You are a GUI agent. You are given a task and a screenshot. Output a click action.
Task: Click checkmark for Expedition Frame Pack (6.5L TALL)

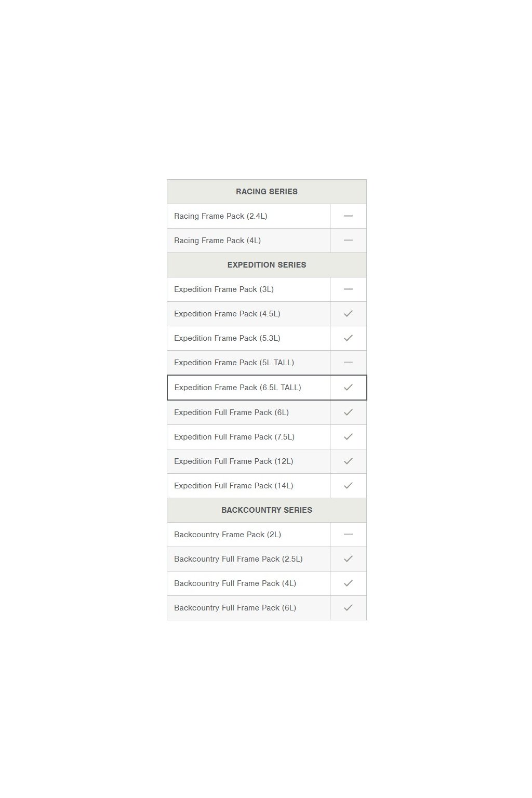pos(348,387)
